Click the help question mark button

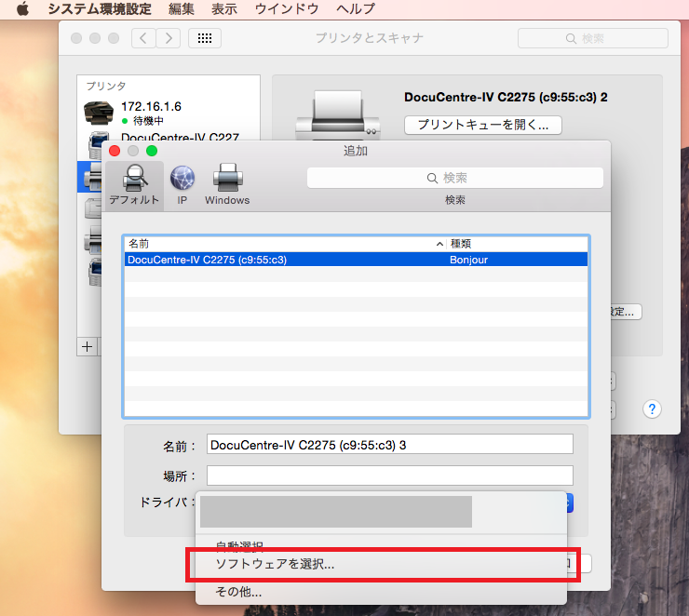click(x=652, y=408)
